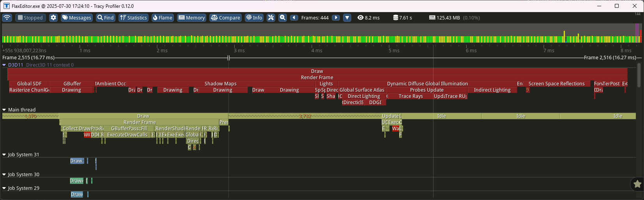Open the Memory window

191,18
